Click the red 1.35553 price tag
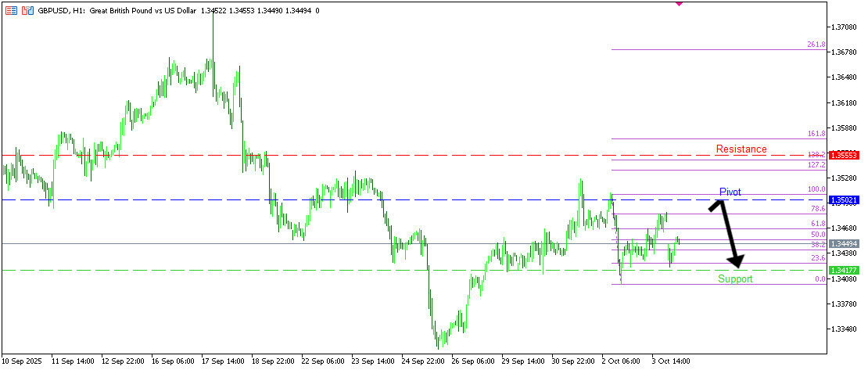Viewport: 868px width, 370px height. [845, 156]
